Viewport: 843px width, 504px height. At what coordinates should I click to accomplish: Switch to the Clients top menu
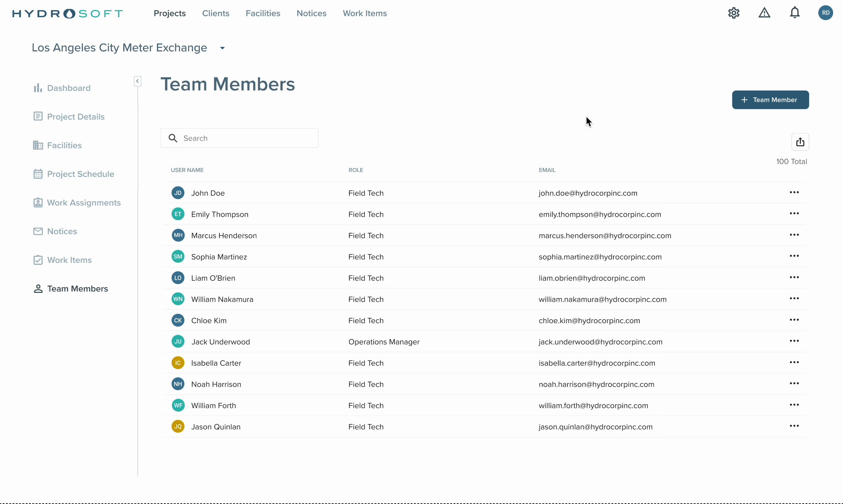point(216,14)
